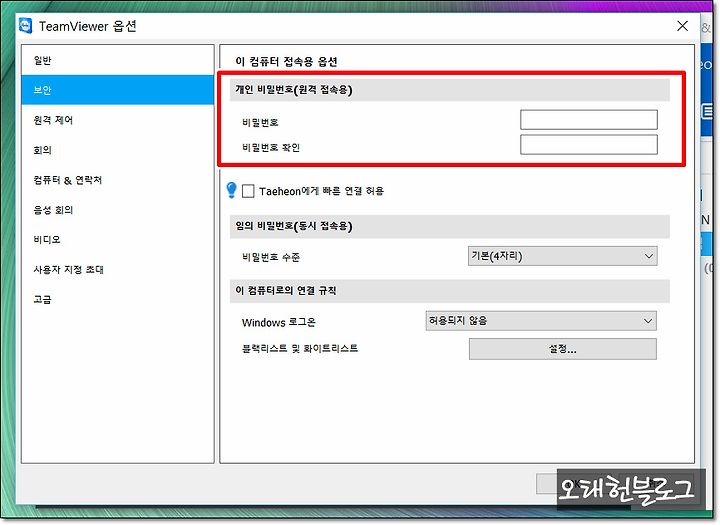The width and height of the screenshot is (720, 525).
Task: Open the 일반 settings category
Action: pos(117,60)
